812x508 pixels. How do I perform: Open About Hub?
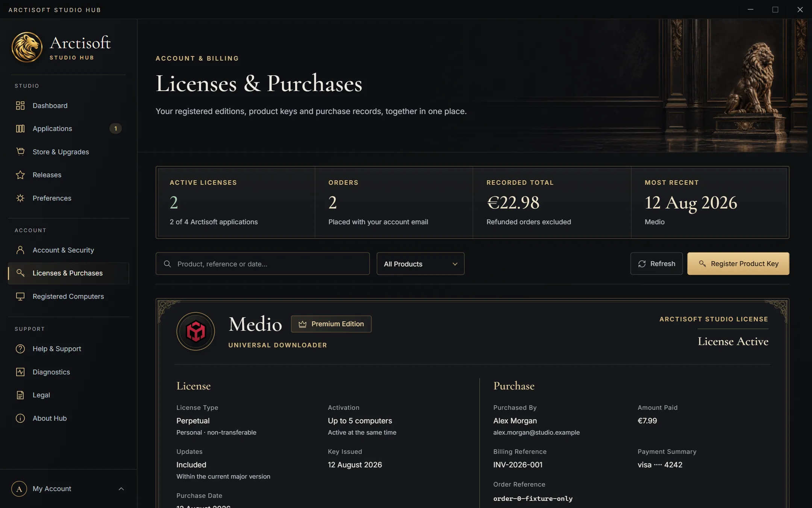pyautogui.click(x=68, y=418)
